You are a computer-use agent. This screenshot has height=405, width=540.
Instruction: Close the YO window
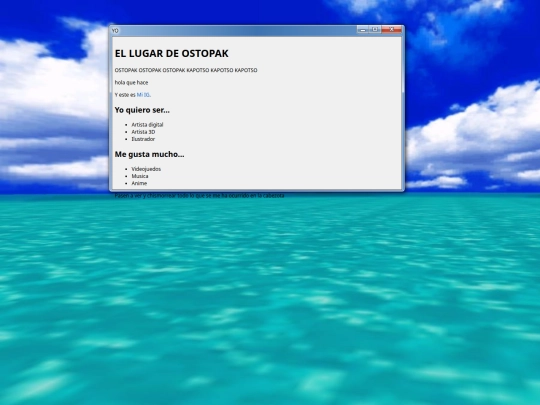[x=391, y=30]
